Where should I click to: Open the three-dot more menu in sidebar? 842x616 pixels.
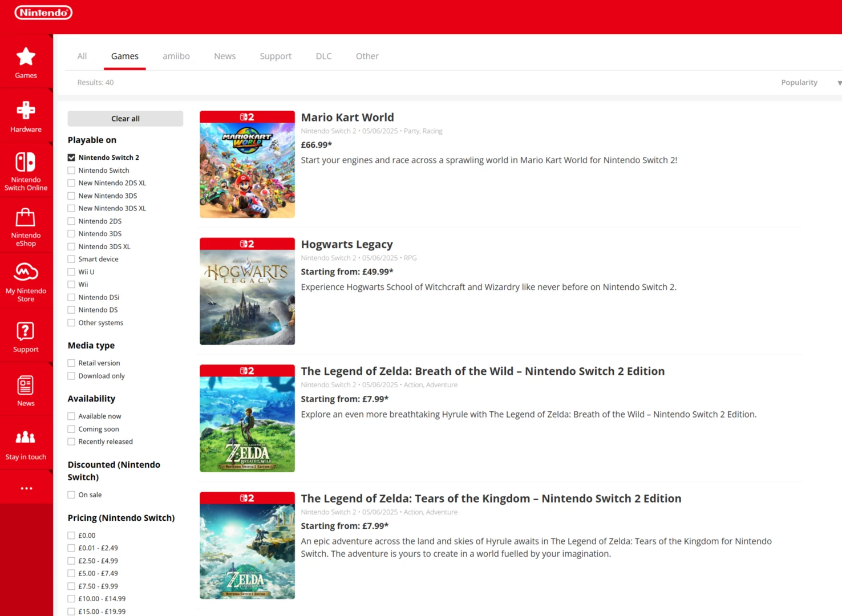pos(26,488)
